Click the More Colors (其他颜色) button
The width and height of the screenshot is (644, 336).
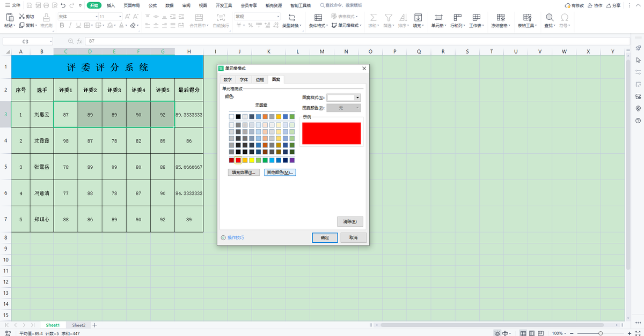point(280,173)
